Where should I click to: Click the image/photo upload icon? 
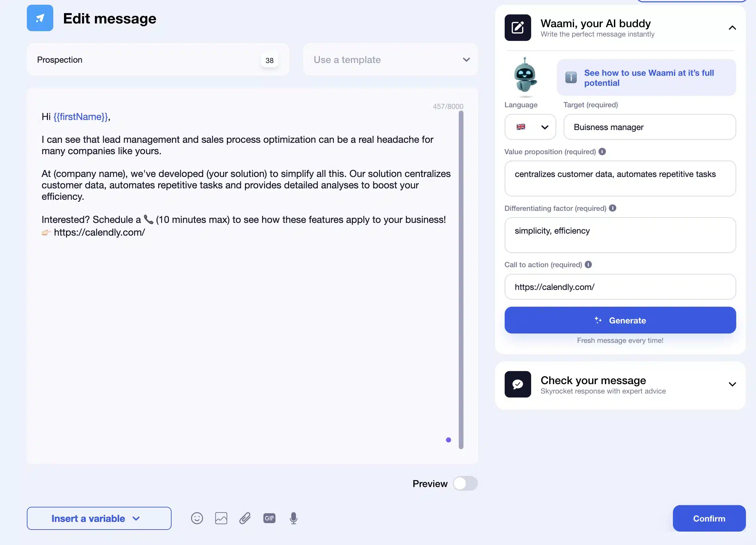pos(221,519)
